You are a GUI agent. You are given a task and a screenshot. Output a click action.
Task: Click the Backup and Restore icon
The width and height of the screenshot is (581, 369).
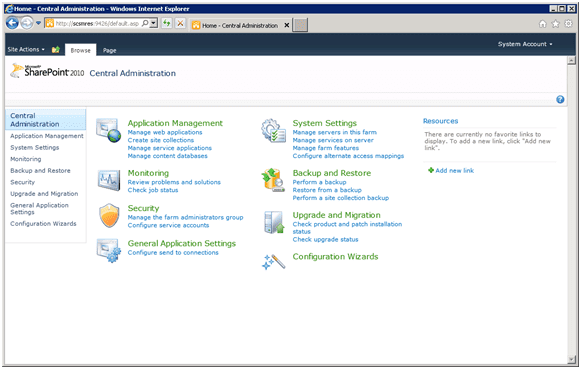point(273,180)
